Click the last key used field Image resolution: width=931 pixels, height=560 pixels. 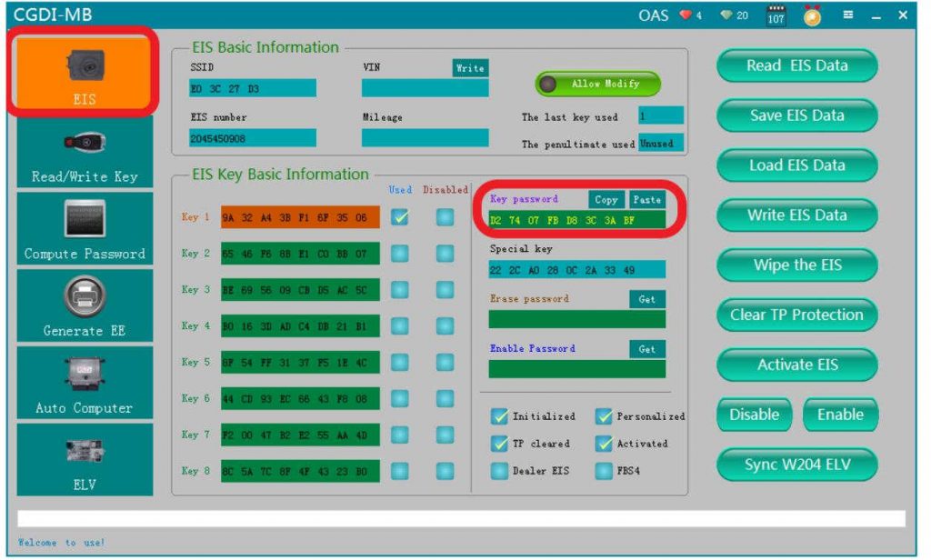point(661,115)
